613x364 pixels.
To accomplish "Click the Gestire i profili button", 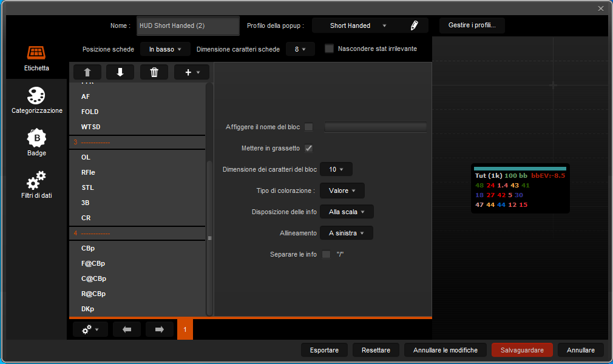I will pos(472,25).
